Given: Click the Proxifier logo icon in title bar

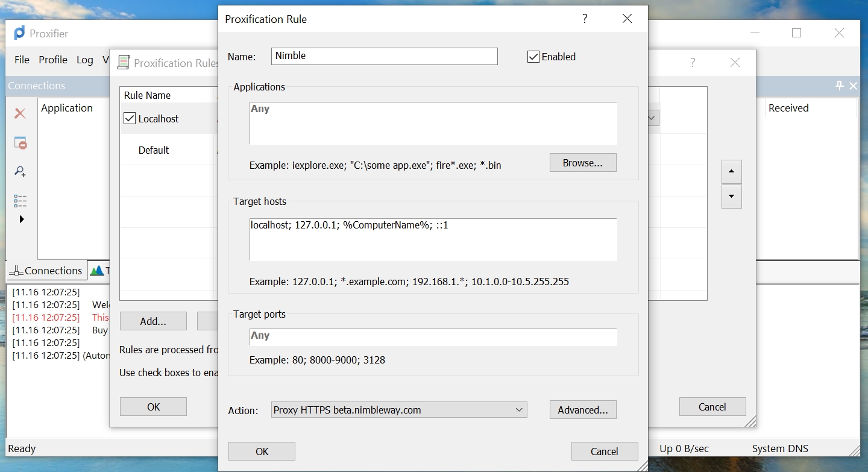Looking at the screenshot, I should click(x=19, y=33).
